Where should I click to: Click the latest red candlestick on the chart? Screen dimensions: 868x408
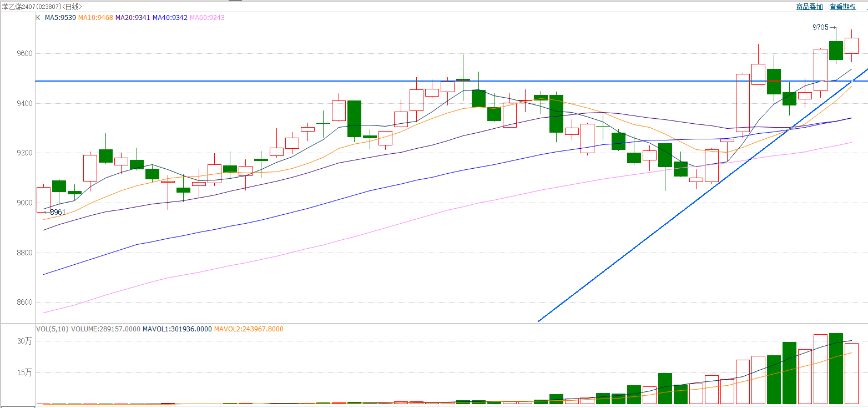851,46
